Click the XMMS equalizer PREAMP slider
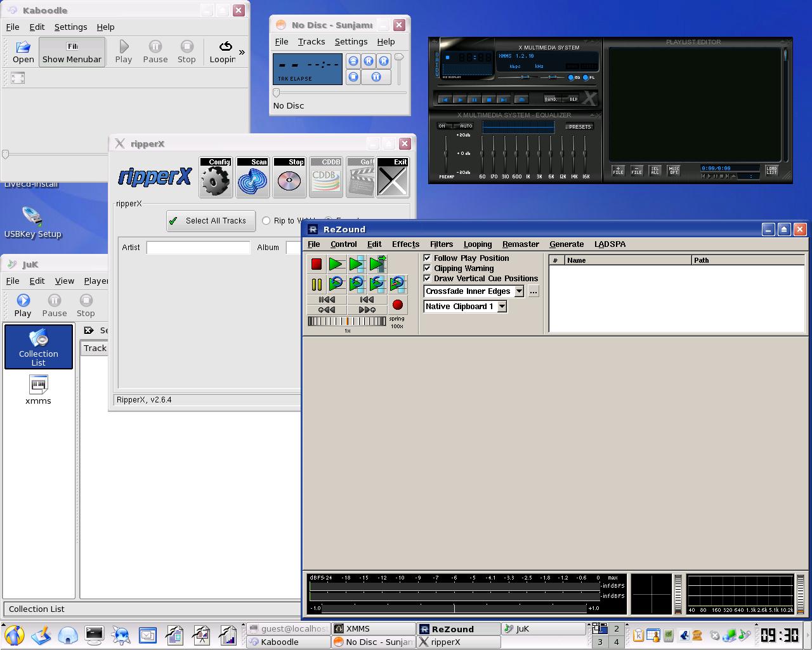The height and width of the screenshot is (650, 812). pyautogui.click(x=447, y=153)
